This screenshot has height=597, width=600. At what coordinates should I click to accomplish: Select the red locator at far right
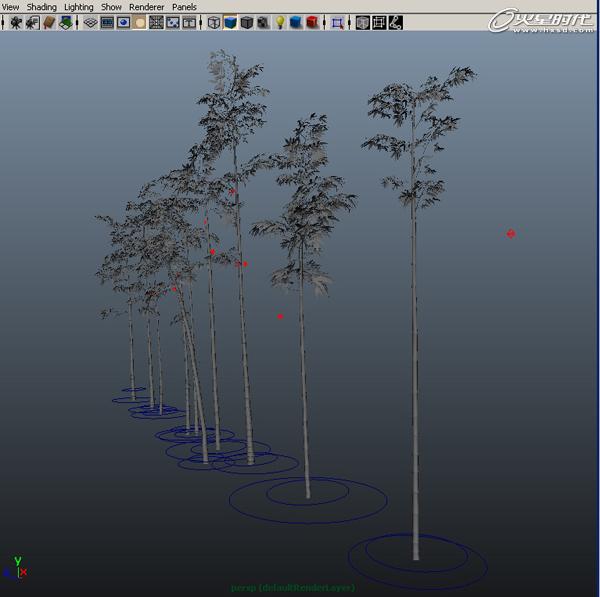[511, 234]
